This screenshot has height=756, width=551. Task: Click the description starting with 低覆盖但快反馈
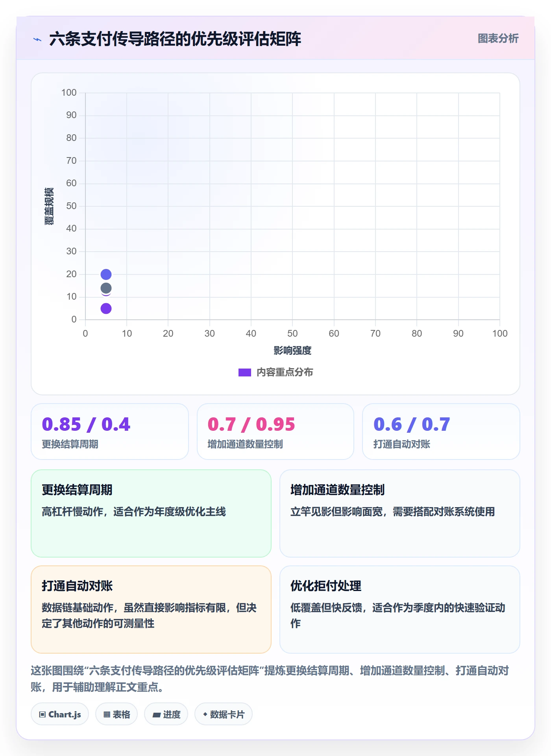click(x=398, y=615)
